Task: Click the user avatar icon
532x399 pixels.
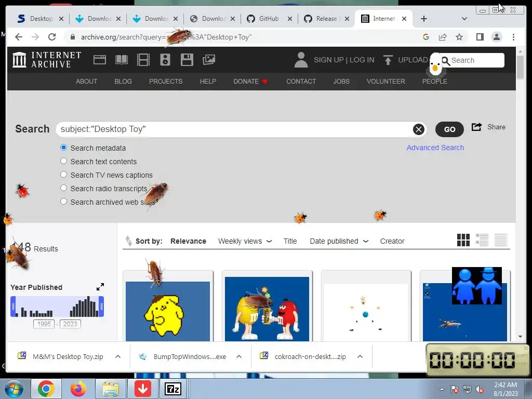Action: coord(301,60)
